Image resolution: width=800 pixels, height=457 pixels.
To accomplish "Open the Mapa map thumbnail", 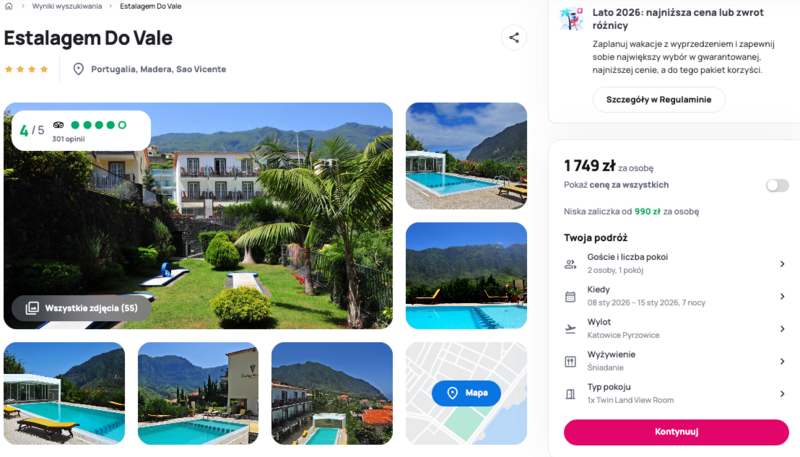I will [466, 393].
